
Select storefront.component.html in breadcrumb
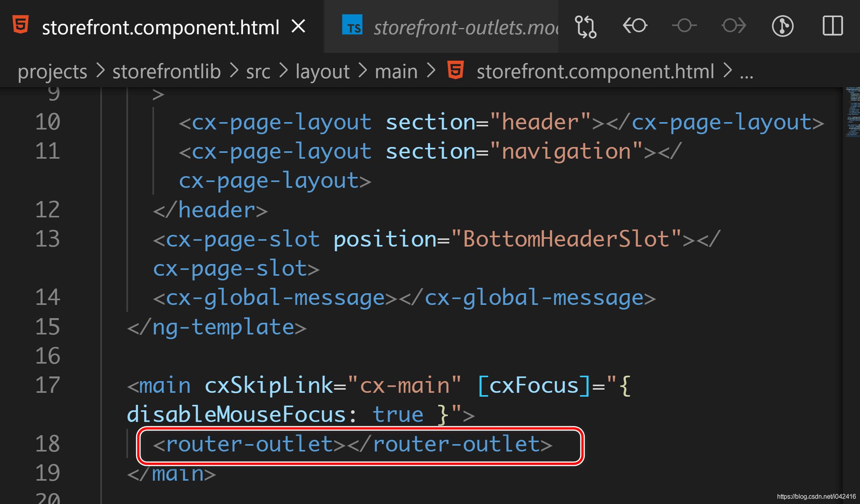(x=595, y=72)
